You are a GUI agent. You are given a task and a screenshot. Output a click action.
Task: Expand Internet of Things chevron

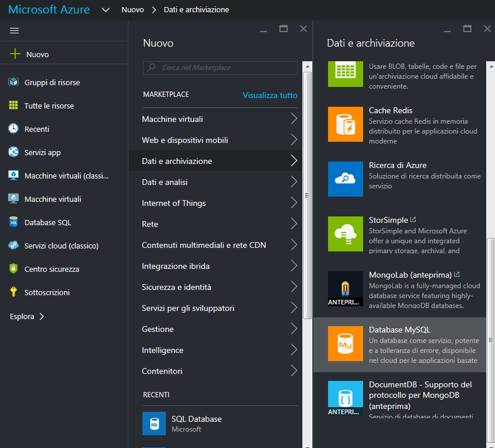tap(294, 203)
